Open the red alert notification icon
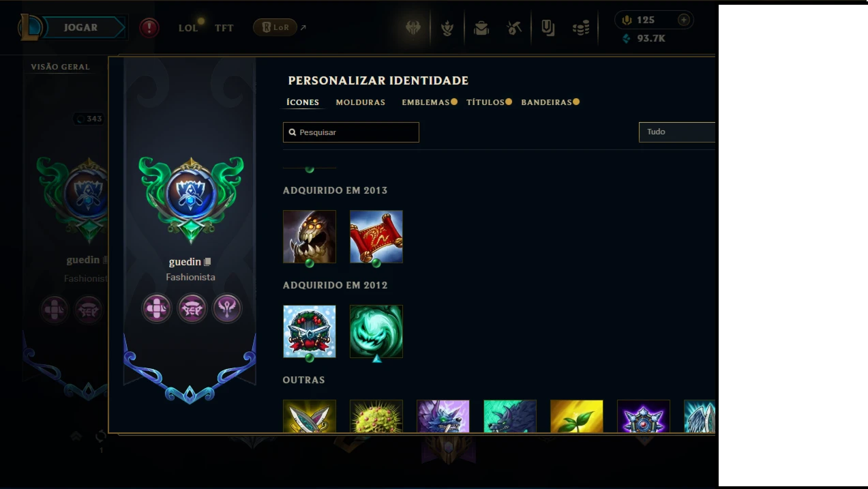The height and width of the screenshot is (489, 868). pyautogui.click(x=149, y=28)
